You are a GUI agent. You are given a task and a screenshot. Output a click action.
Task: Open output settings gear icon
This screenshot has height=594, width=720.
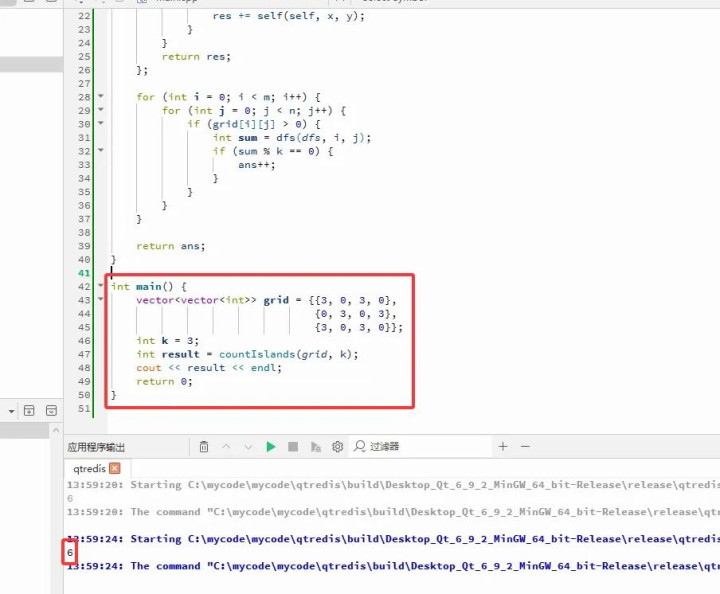(338, 447)
